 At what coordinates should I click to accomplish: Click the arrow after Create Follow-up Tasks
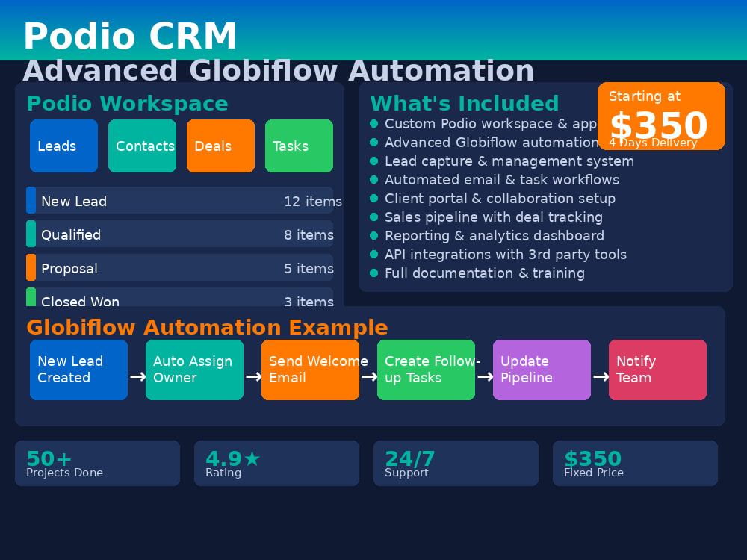click(x=485, y=376)
